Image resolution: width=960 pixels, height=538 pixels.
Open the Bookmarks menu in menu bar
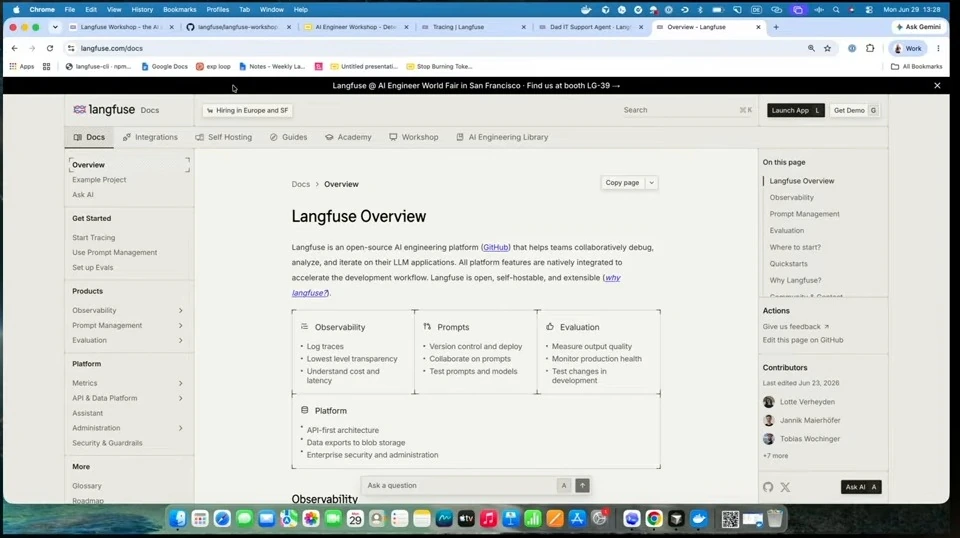(179, 10)
